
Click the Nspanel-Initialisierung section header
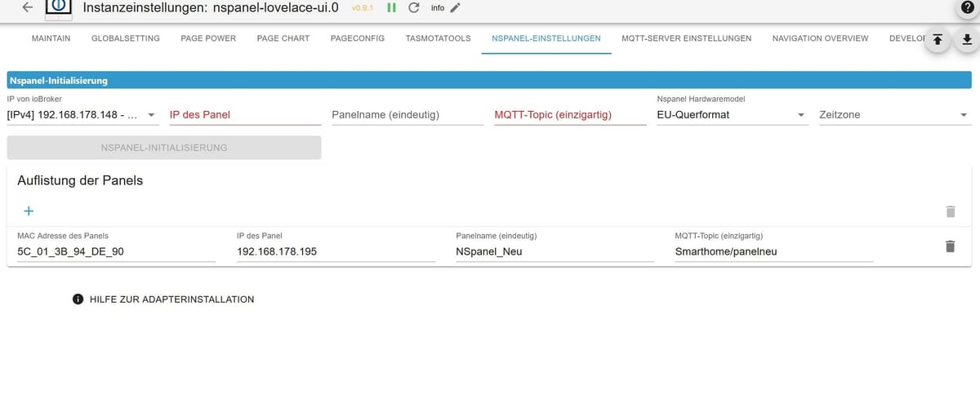coord(489,80)
